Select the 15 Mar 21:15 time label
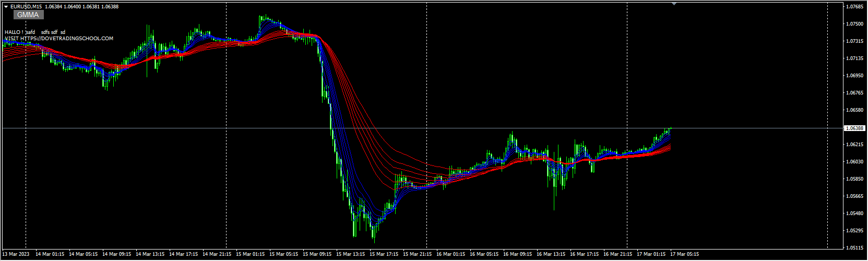 (417, 255)
